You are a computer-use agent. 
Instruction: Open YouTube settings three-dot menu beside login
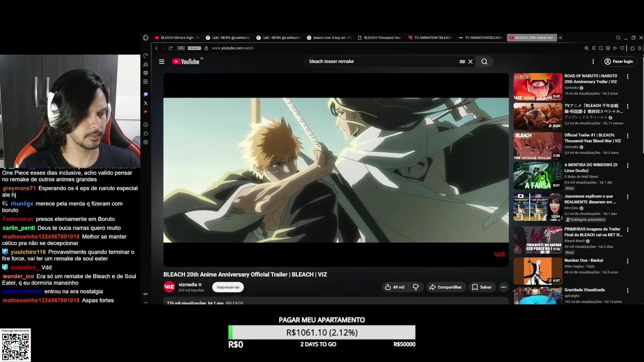point(593,61)
